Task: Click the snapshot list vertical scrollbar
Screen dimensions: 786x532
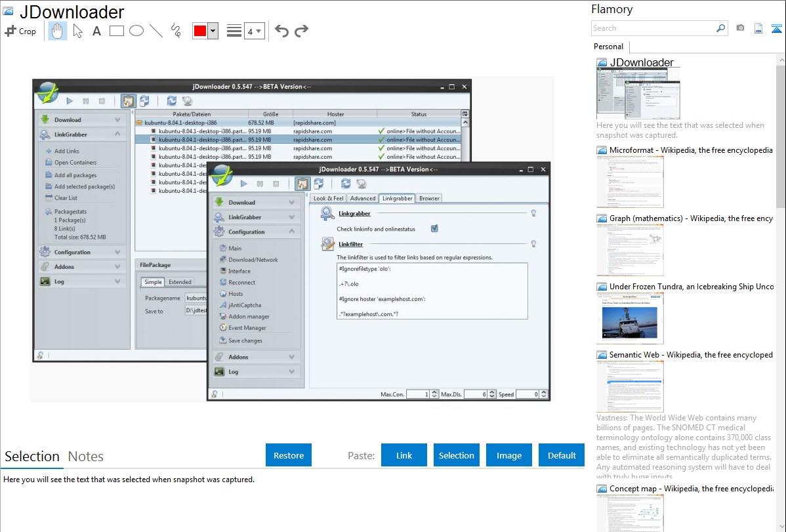Action: pyautogui.click(x=781, y=135)
